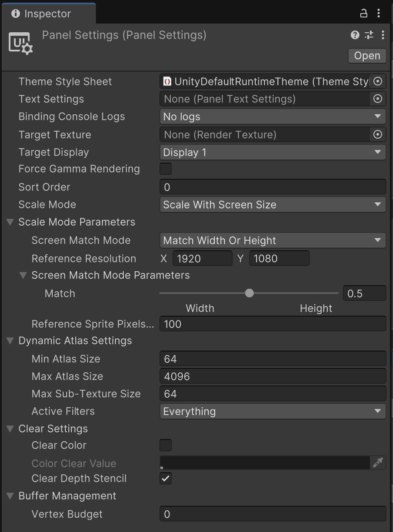Uncheck Clear Depth Stencil
The height and width of the screenshot is (532, 393).
pyautogui.click(x=166, y=478)
